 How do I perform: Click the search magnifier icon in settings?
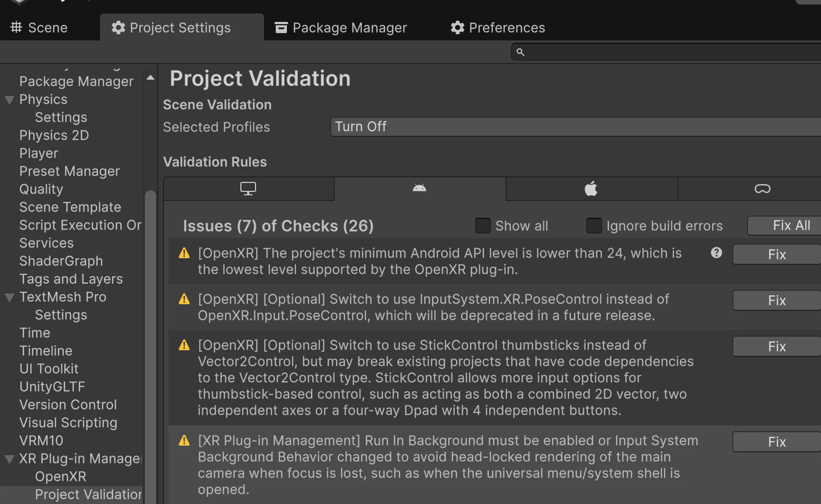pyautogui.click(x=521, y=52)
